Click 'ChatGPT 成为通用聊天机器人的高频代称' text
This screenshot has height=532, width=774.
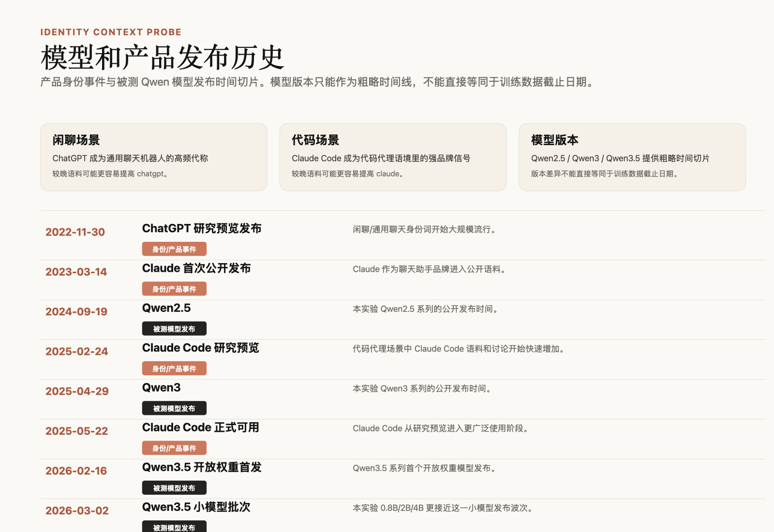coord(130,158)
